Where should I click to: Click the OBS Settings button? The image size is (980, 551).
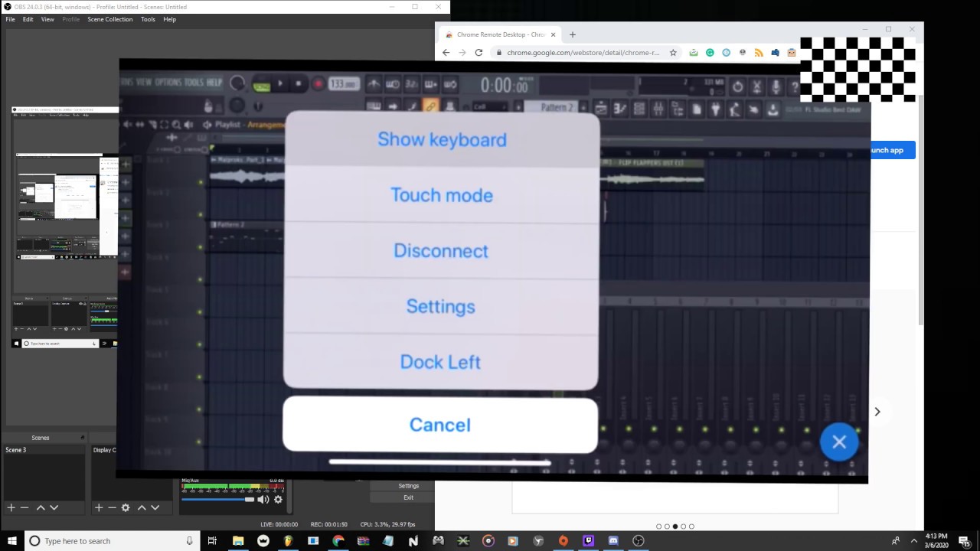pos(408,485)
